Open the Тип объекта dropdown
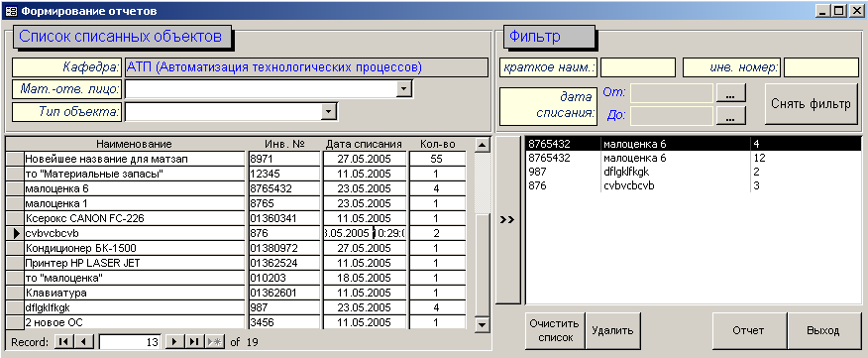The image size is (868, 358). (329, 111)
